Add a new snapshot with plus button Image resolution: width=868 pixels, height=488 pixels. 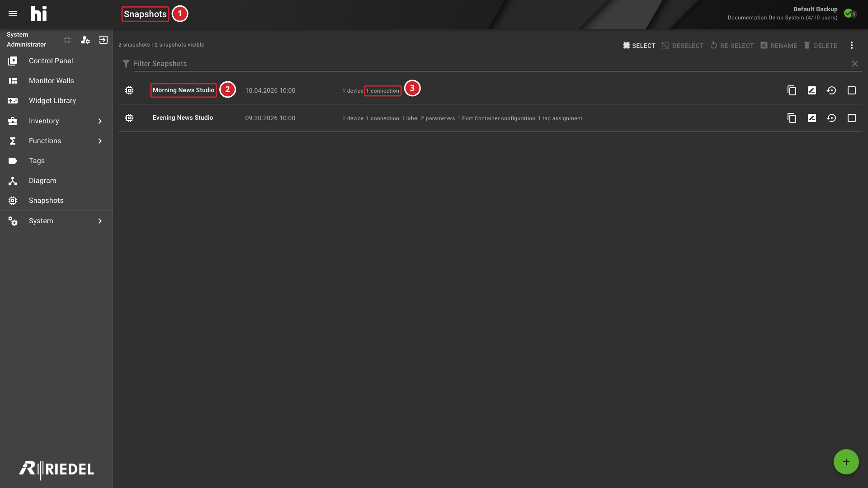[846, 462]
